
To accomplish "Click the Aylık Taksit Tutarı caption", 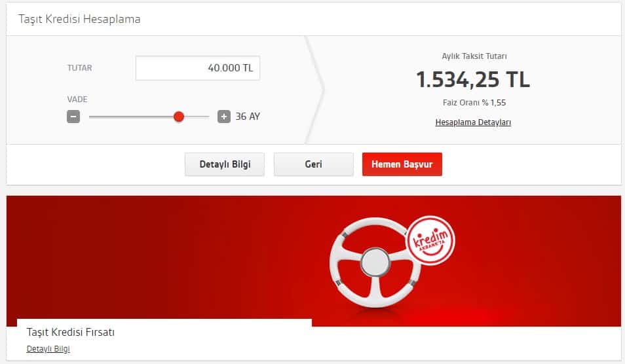I will (x=473, y=56).
